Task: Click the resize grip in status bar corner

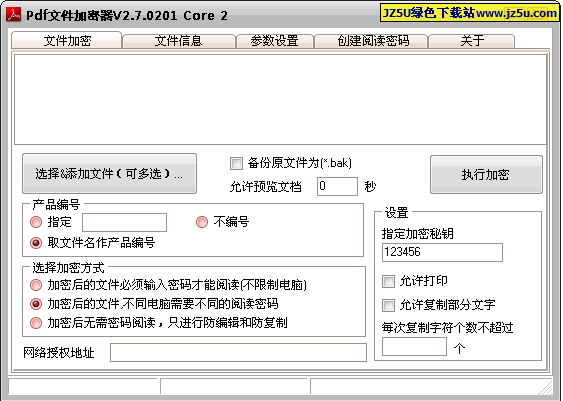Action: tap(546, 387)
